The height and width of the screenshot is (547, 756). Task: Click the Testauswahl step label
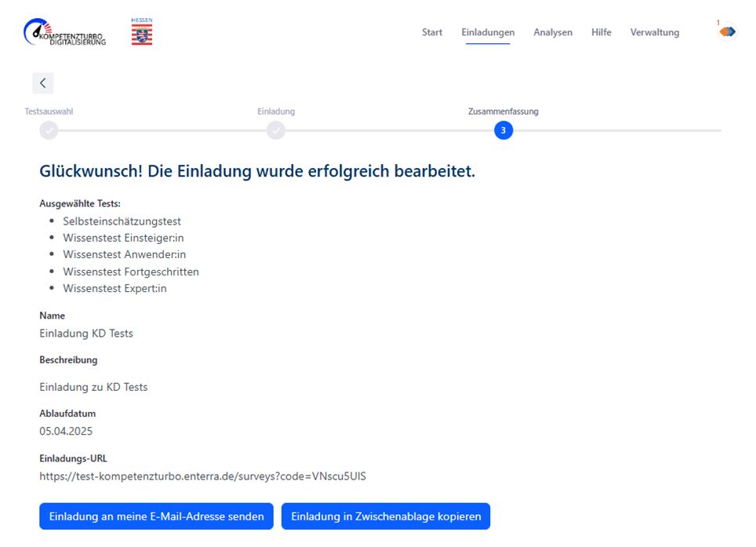coord(49,111)
